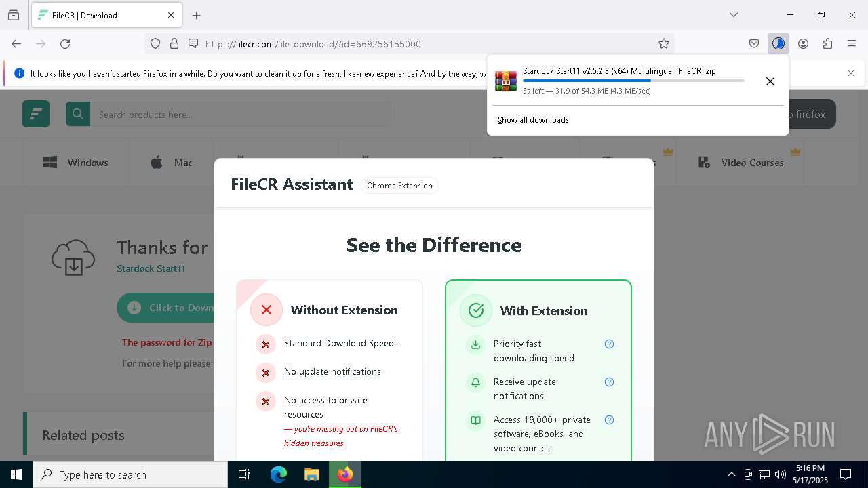Click the cloud download icon
868x488 pixels.
tap(73, 258)
